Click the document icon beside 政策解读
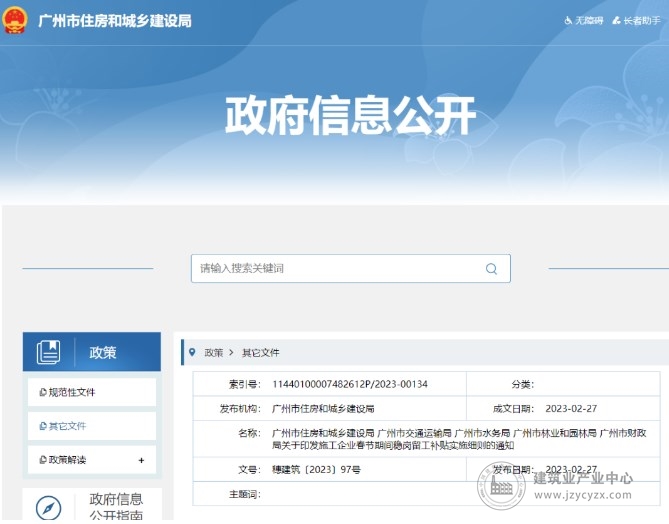 pos(43,460)
